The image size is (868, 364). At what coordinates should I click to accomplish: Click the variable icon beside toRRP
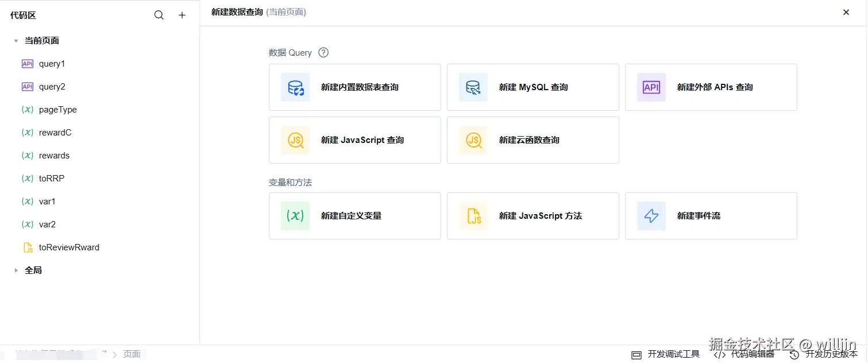tap(28, 179)
